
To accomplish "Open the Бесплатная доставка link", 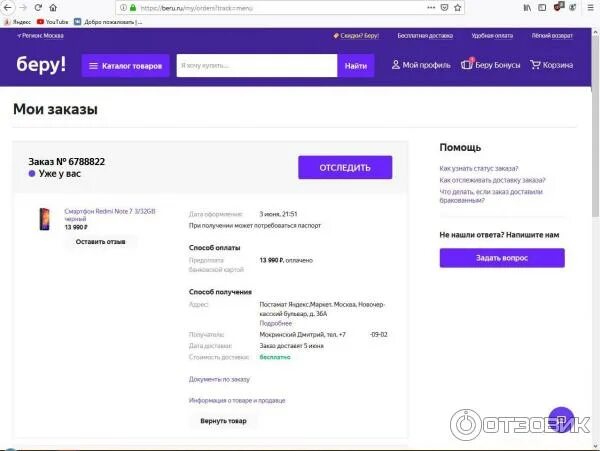I will 425,36.
